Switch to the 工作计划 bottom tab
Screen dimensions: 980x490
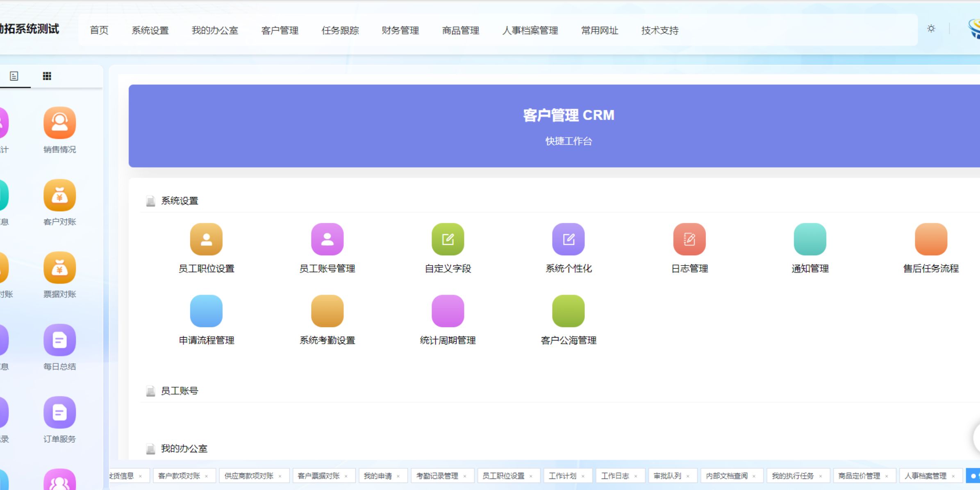coord(563,476)
